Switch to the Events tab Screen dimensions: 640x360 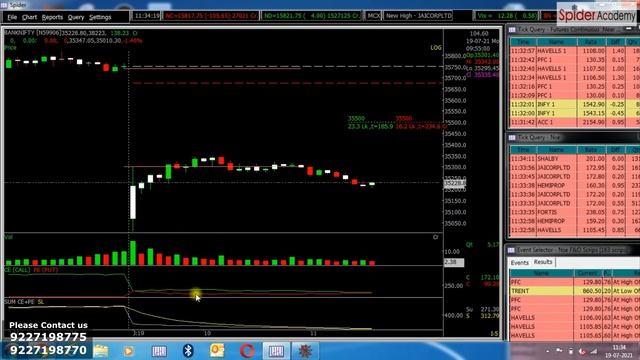coord(520,262)
